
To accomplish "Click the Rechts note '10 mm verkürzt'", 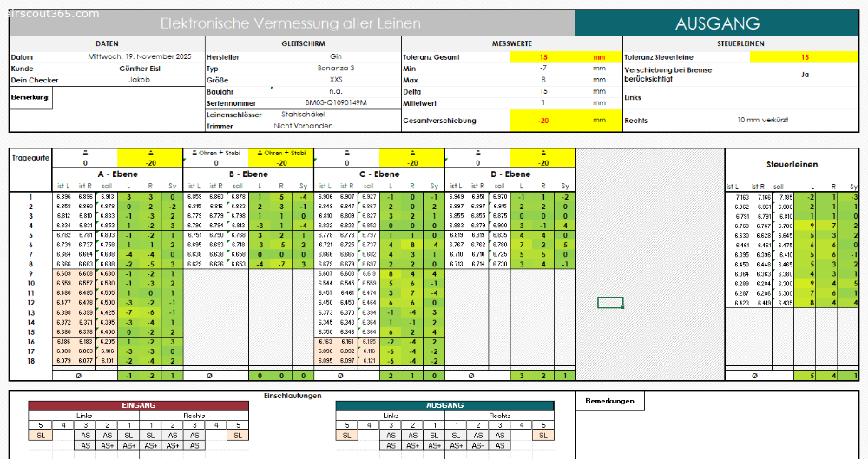I will tap(762, 120).
